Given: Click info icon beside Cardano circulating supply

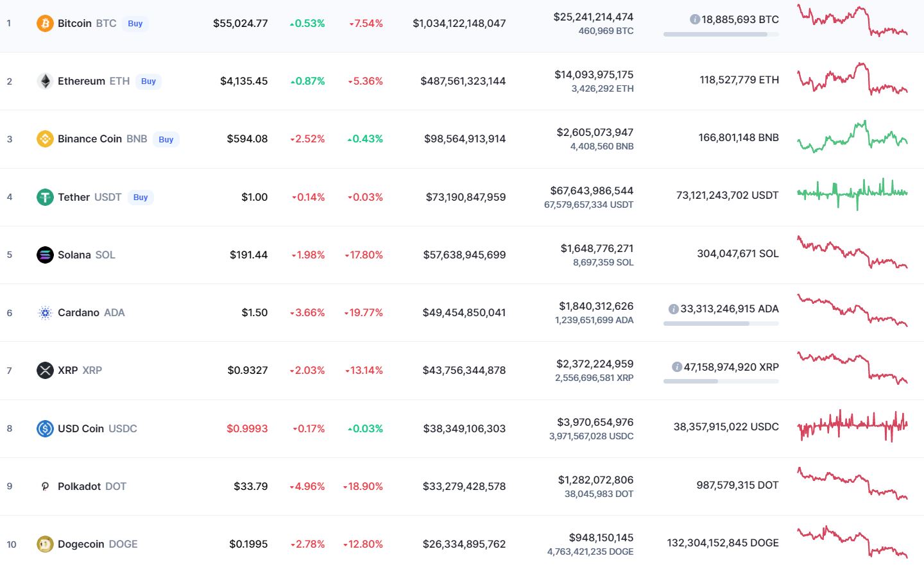Looking at the screenshot, I should [673, 309].
